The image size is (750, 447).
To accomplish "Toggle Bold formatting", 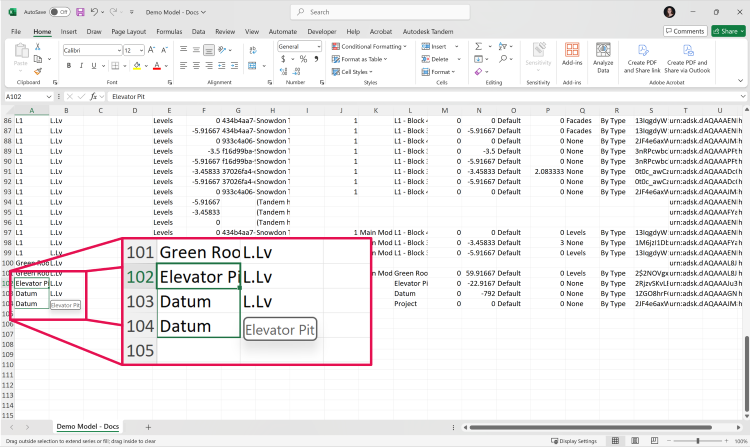I will point(69,65).
